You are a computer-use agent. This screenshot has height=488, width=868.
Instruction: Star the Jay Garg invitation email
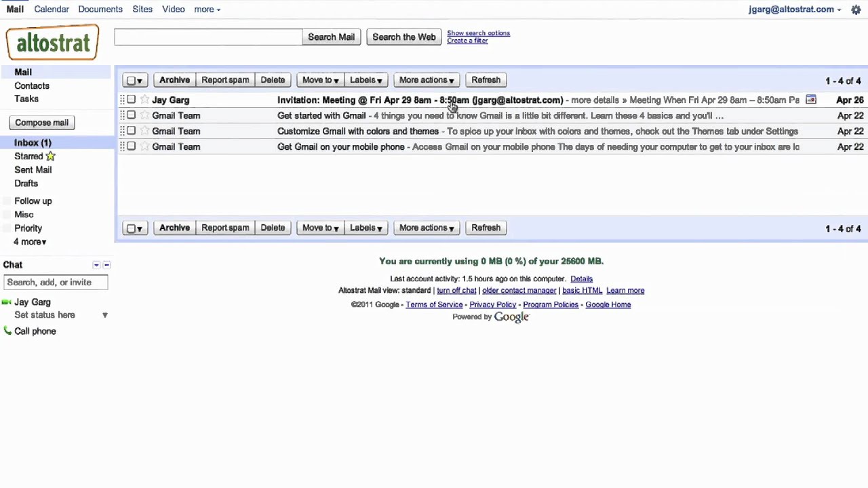point(144,100)
